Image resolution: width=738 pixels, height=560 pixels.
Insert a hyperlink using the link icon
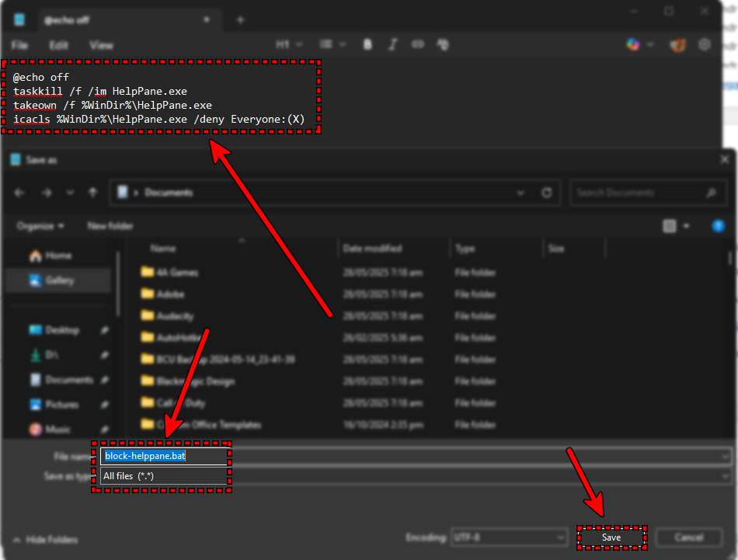pyautogui.click(x=417, y=44)
